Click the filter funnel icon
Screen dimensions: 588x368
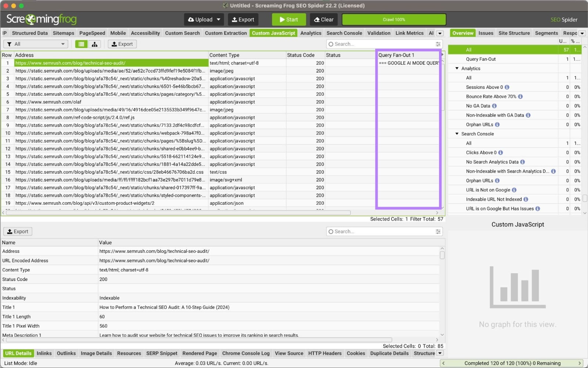(10, 44)
